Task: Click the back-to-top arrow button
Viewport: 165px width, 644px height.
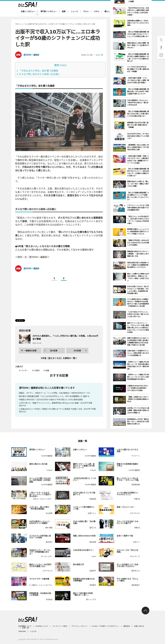Action: pyautogui.click(x=145, y=610)
